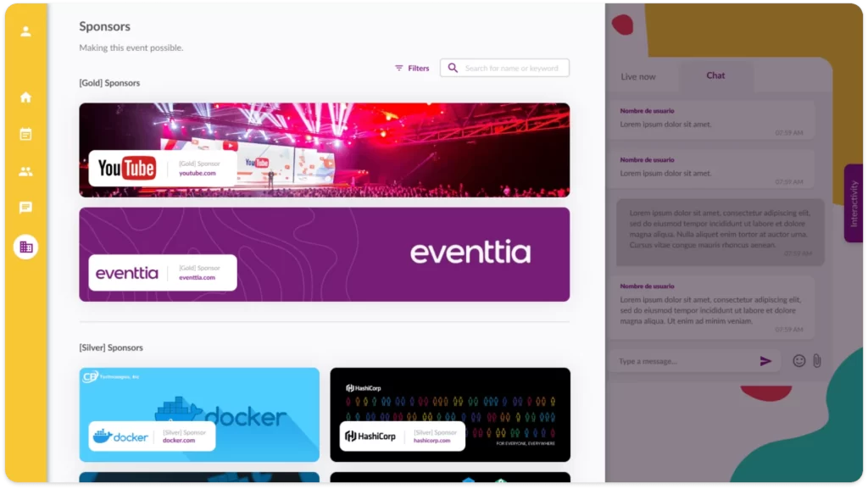Attach a file with paperclip icon
This screenshot has width=868, height=489.
(817, 361)
